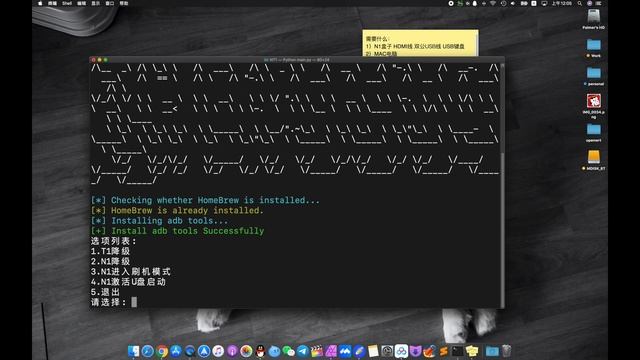Open the Music (iTunes) dock icon

218,351
